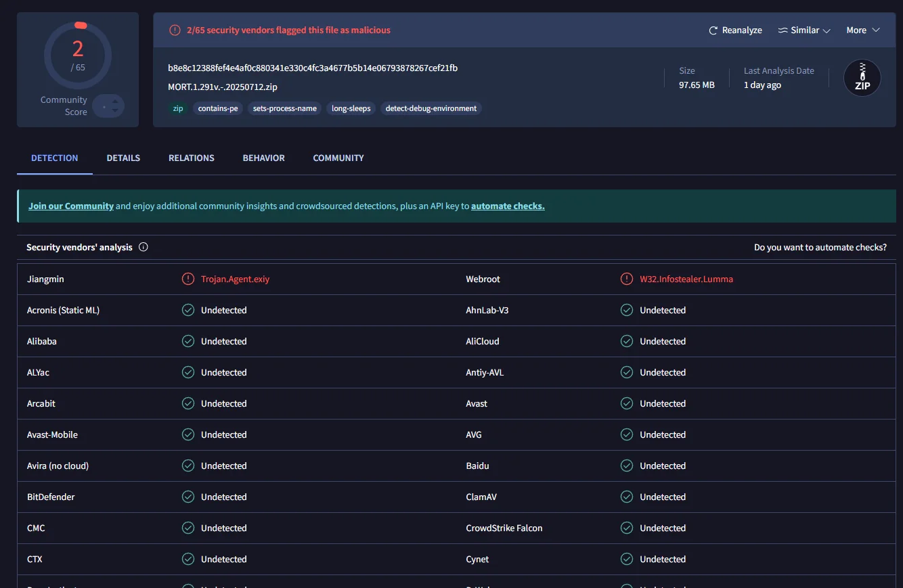Image resolution: width=903 pixels, height=588 pixels.
Task: Click the check icon in the AhnLab-V3 row
Action: 627,310
